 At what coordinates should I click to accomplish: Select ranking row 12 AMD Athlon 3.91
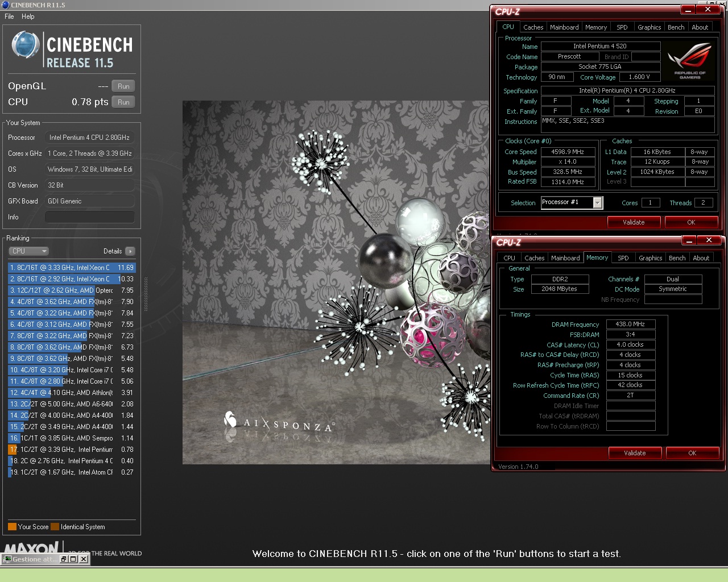(x=72, y=393)
